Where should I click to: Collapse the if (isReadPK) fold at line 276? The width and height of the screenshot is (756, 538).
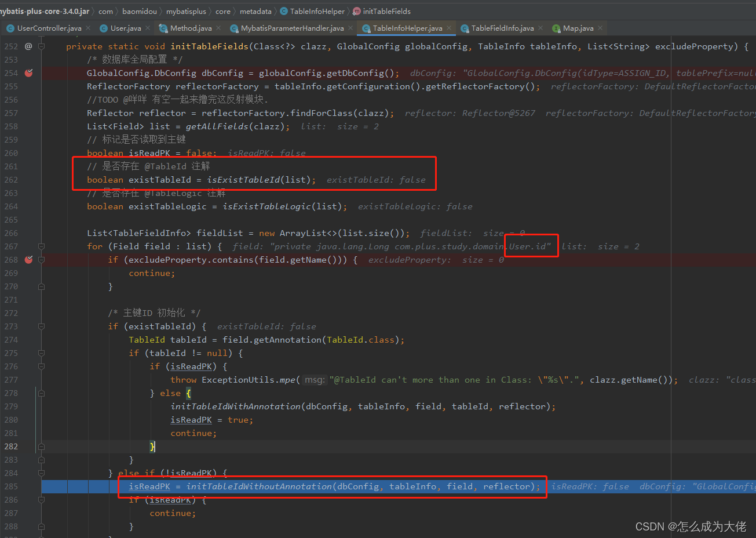[42, 366]
